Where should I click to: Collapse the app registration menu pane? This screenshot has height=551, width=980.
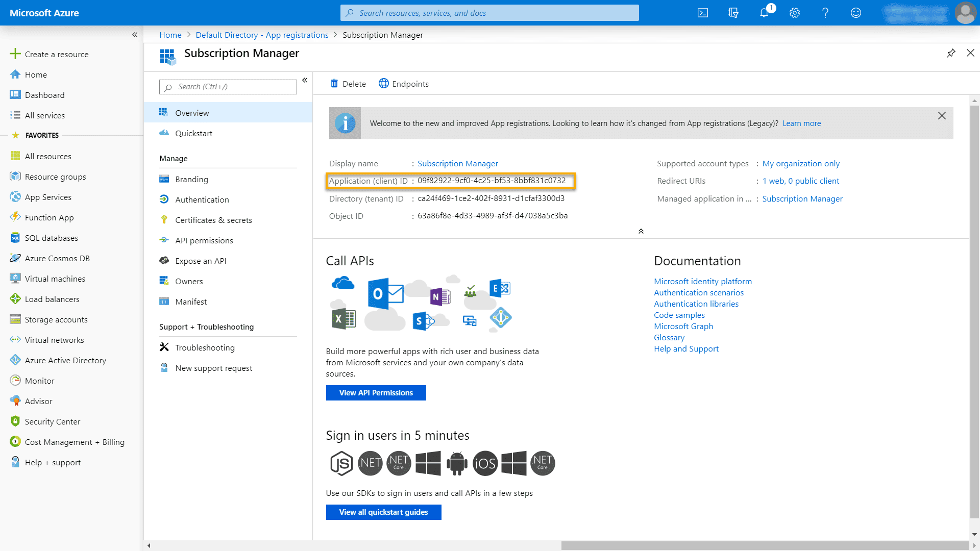(x=305, y=80)
